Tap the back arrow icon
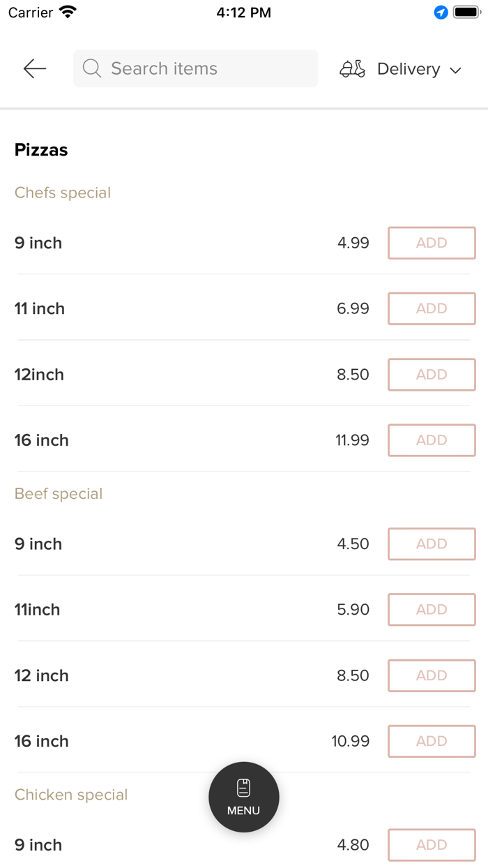This screenshot has width=488, height=868. point(34,68)
